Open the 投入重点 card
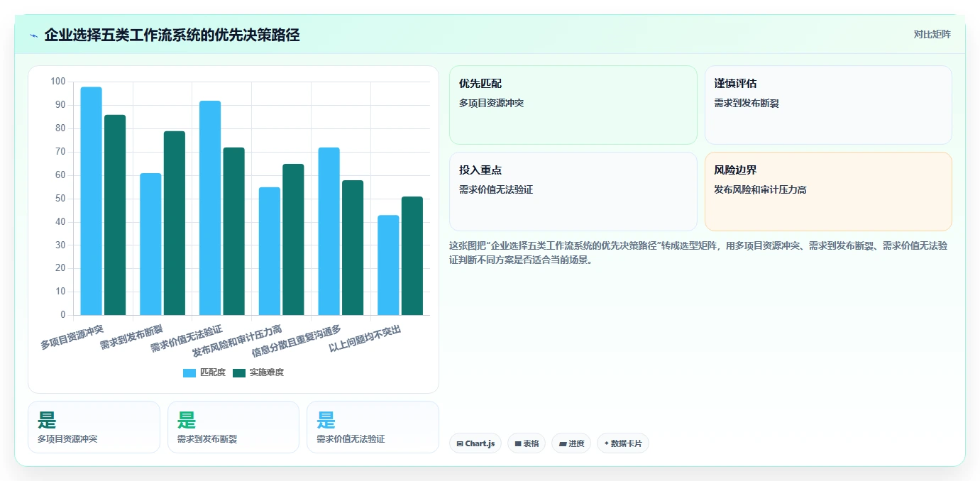Viewport: 980px width, 481px height. pos(573,192)
